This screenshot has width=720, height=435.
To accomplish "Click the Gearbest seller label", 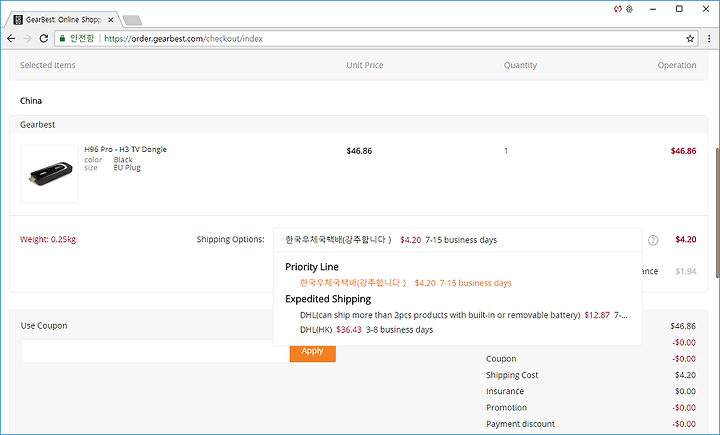I will click(x=37, y=124).
